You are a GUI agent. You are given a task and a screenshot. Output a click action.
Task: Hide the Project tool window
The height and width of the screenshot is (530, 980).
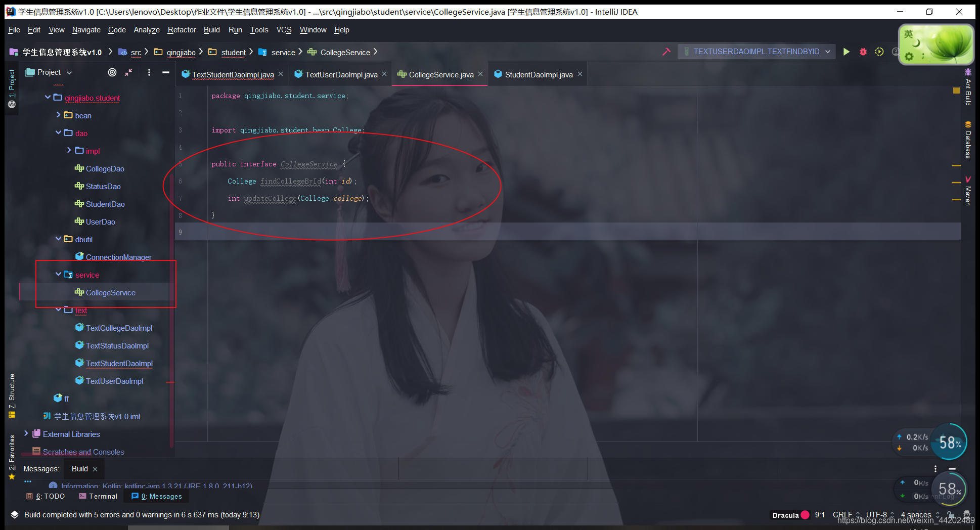(x=165, y=72)
